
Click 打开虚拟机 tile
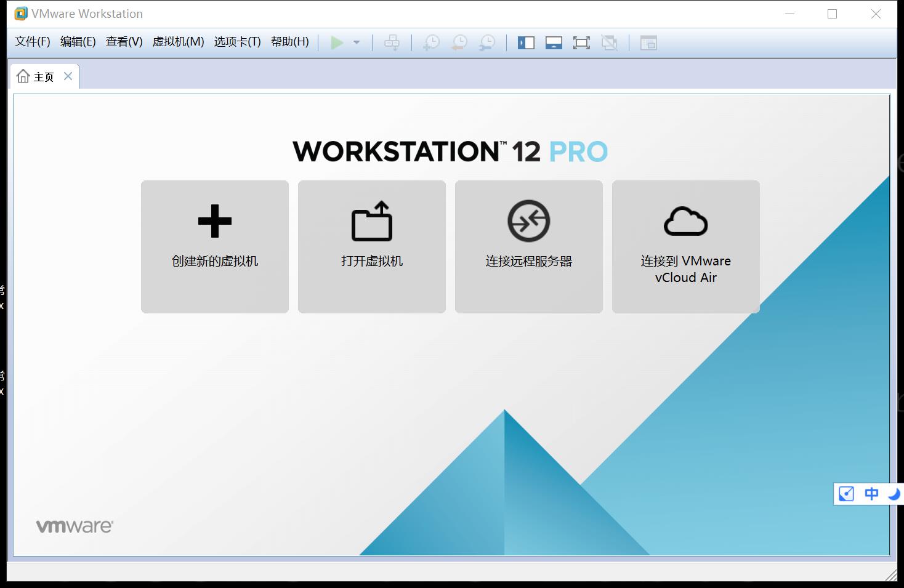point(372,246)
